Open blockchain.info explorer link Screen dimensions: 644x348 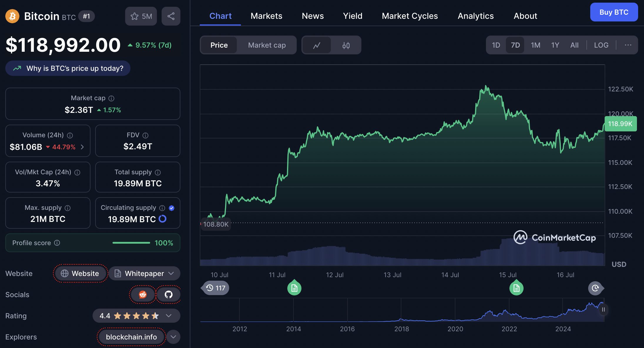coord(131,337)
